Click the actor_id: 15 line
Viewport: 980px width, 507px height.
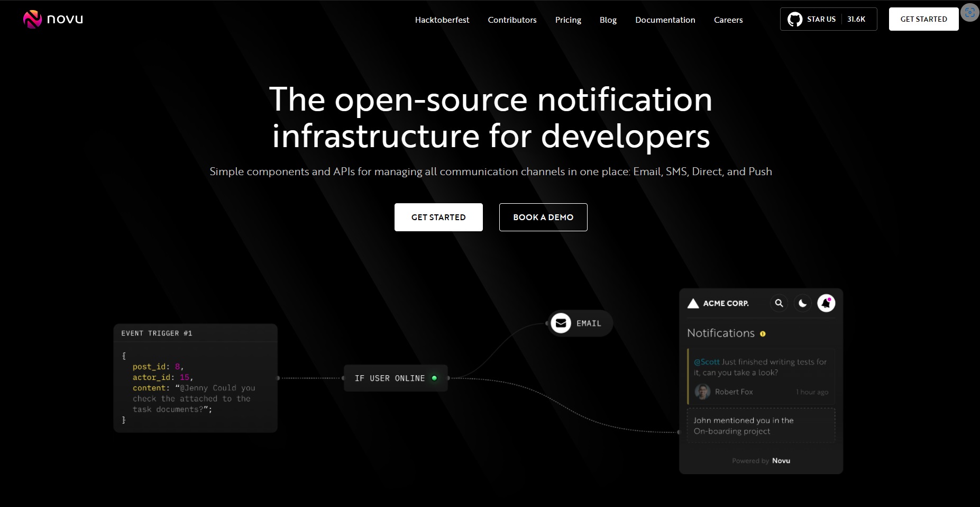coord(162,377)
